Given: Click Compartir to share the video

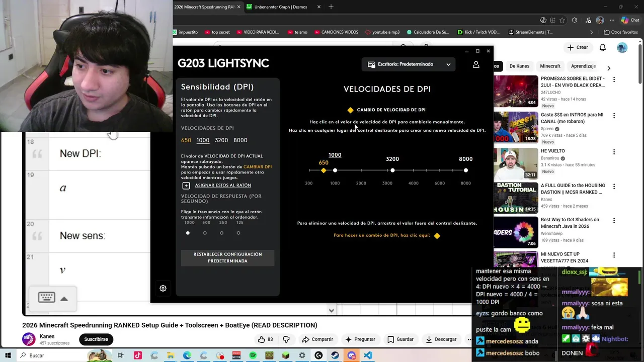Looking at the screenshot, I should [x=317, y=339].
